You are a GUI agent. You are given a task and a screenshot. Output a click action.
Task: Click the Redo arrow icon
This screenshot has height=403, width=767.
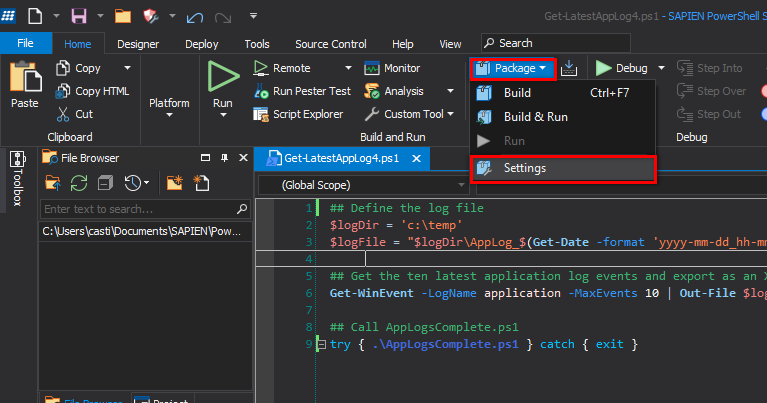point(223,18)
